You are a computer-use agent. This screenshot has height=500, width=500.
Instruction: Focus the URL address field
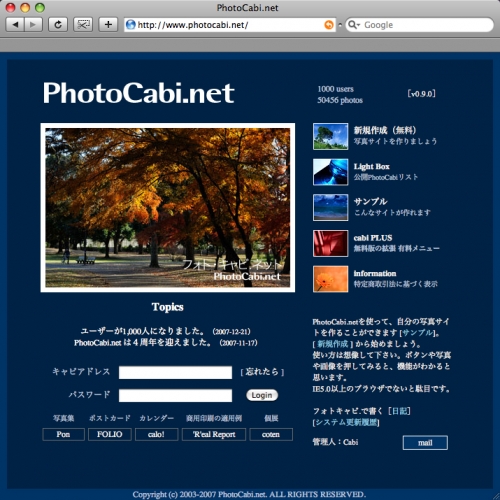click(x=230, y=25)
